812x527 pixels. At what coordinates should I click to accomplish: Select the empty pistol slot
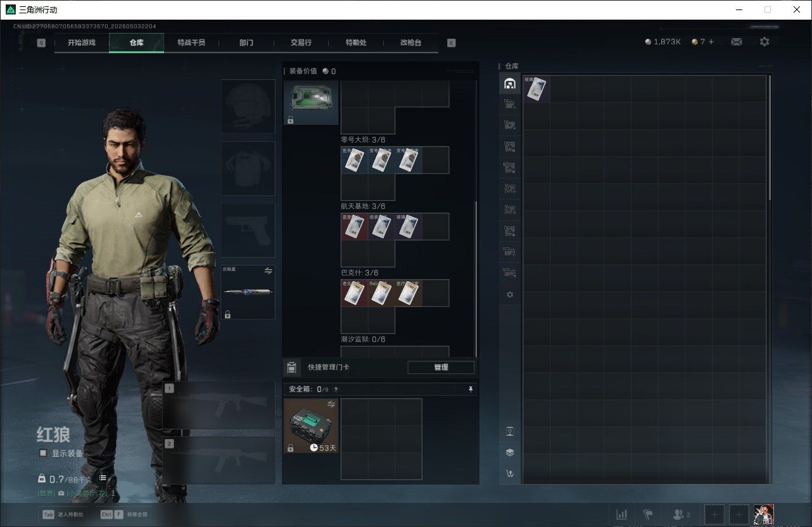248,230
